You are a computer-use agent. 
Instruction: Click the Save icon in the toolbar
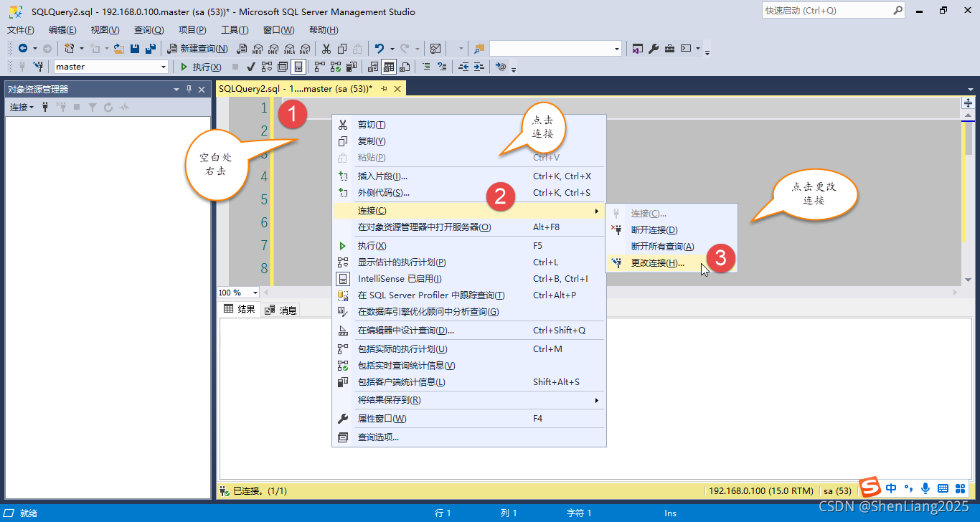(x=134, y=48)
